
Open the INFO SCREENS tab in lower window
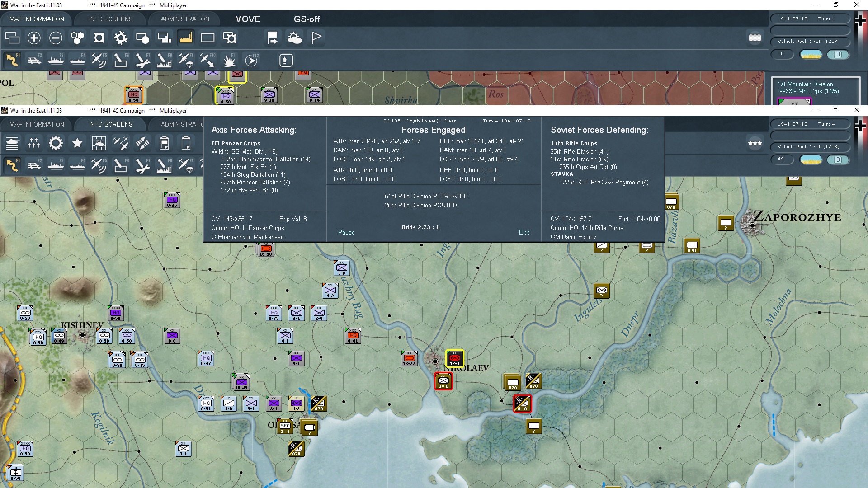tap(111, 124)
